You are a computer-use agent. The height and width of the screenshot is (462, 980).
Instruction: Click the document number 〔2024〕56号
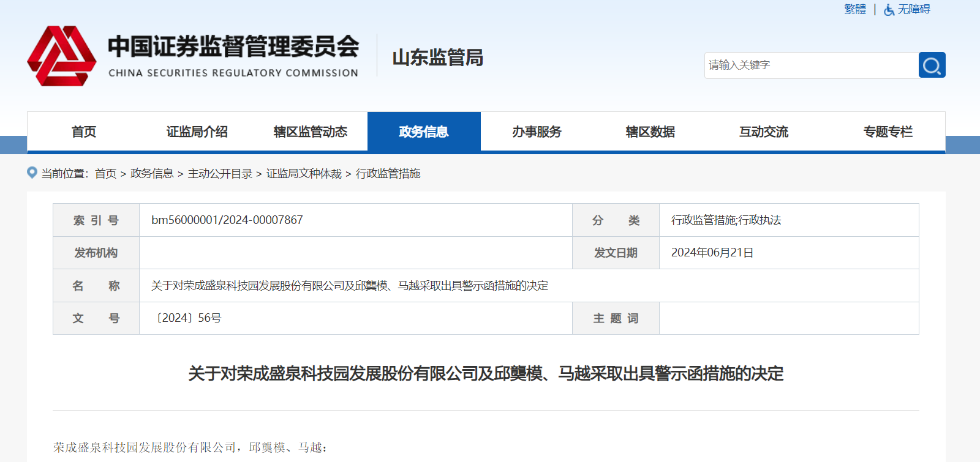(187, 318)
